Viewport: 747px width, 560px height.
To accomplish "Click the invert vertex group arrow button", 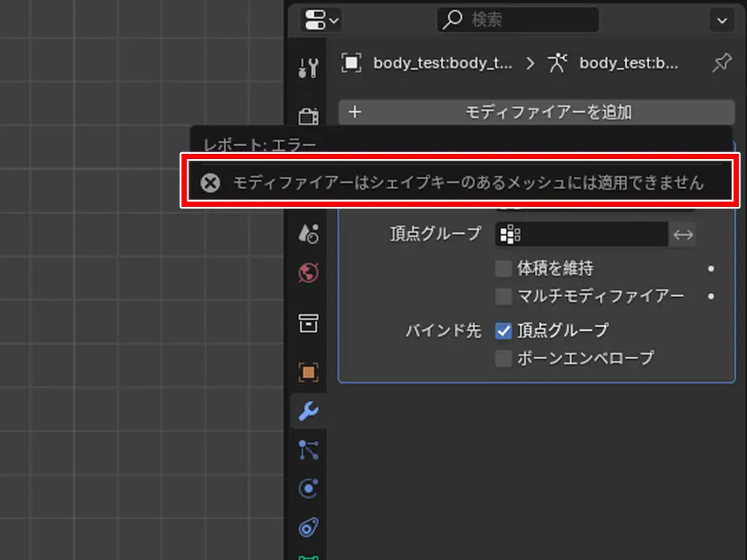I will tap(683, 234).
